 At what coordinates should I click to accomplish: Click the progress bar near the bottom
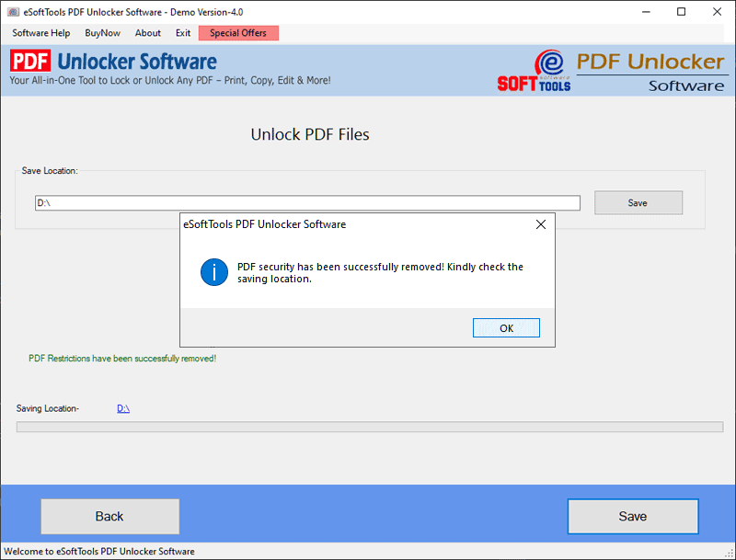[368, 426]
